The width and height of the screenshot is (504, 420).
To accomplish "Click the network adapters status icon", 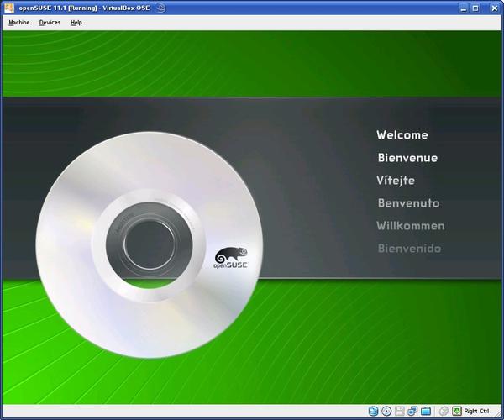I will [x=412, y=411].
